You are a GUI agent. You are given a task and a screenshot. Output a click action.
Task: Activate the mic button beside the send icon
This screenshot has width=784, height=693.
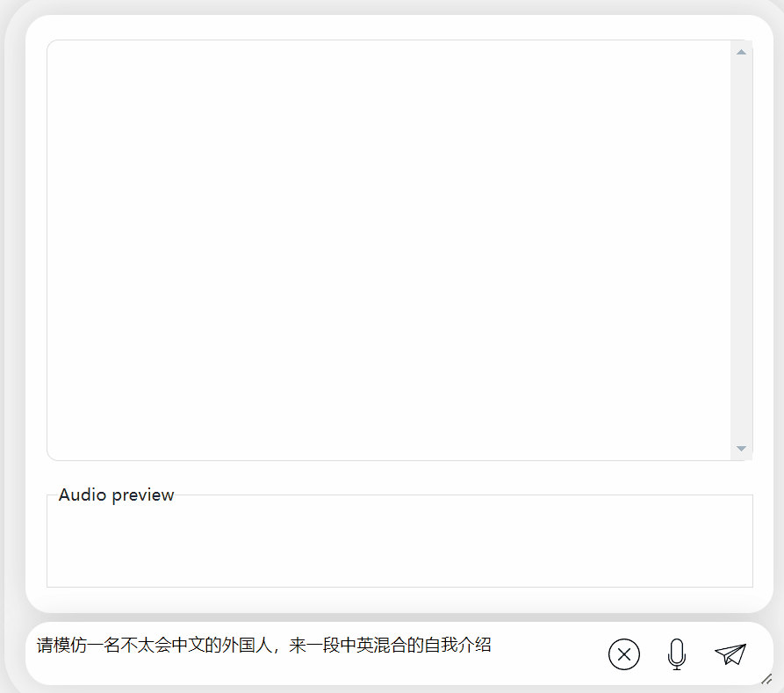676,654
